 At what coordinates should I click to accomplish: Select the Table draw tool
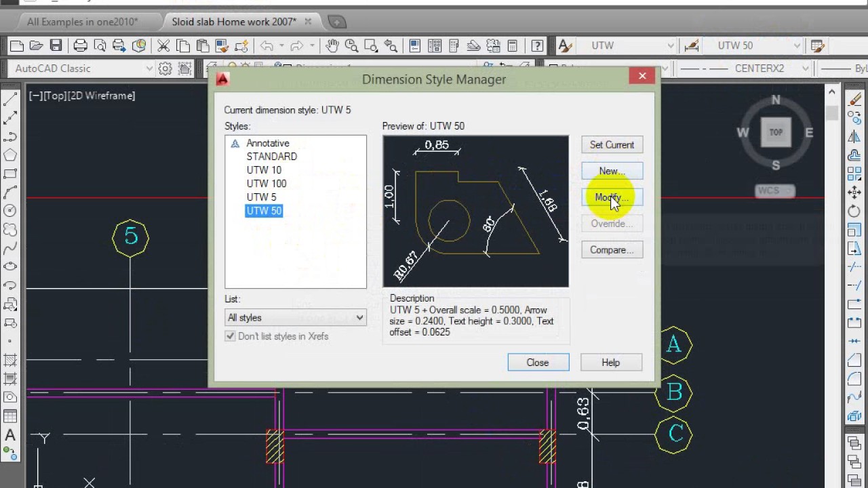pos(10,416)
